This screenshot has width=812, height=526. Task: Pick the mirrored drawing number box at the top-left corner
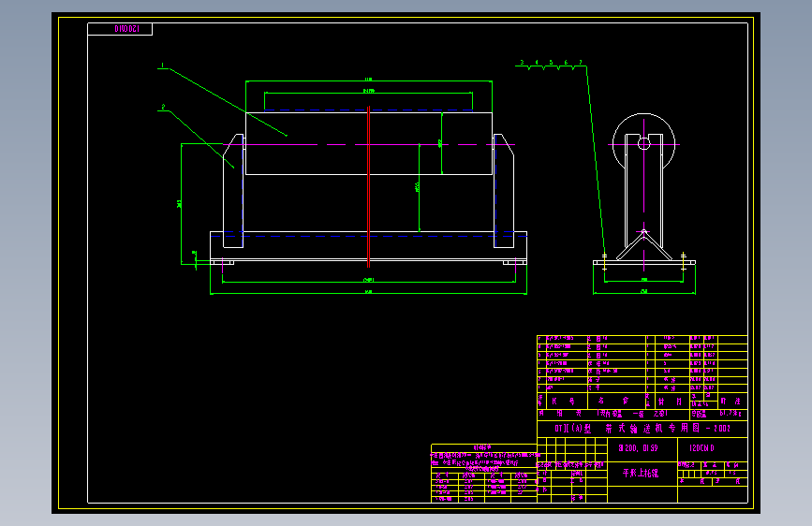[x=120, y=29]
